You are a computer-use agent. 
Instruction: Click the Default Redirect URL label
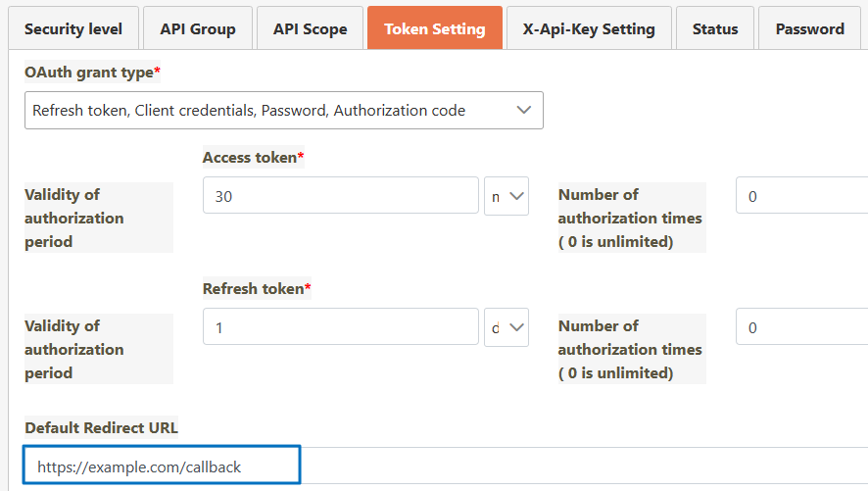(x=101, y=427)
